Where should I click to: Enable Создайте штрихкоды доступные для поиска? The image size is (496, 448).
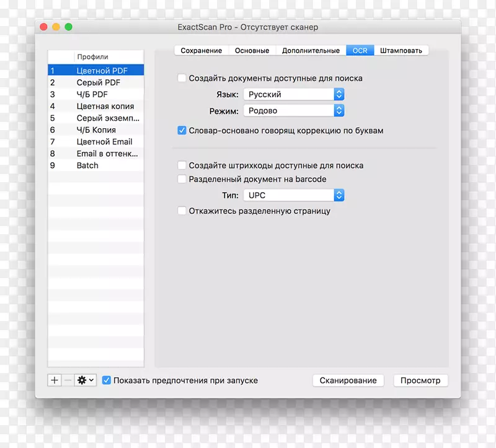(x=182, y=165)
